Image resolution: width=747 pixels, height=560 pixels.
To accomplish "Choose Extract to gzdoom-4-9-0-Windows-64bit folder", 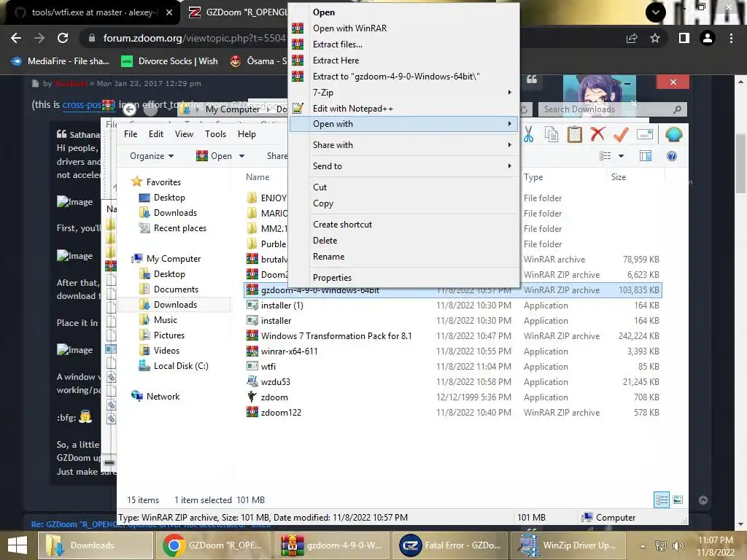I will point(403,76).
